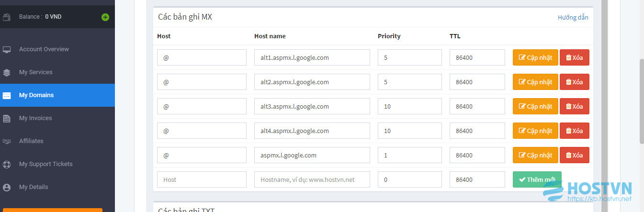This screenshot has height=212, width=644.
Task: Open the My Services menu item
Action: tap(57, 72)
